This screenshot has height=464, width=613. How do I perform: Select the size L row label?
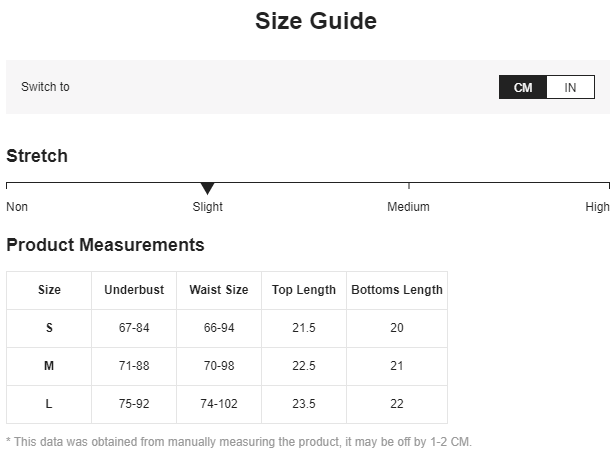pos(49,404)
